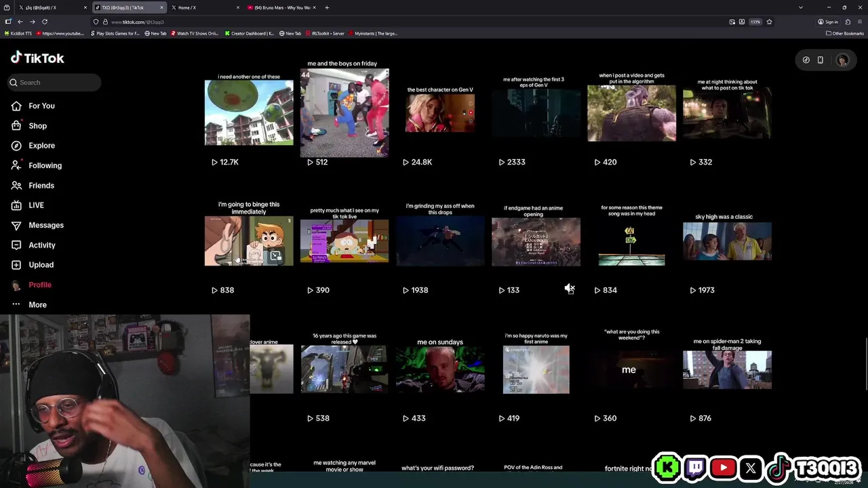Open the browser extensions icon
This screenshot has height=488, width=868.
(x=848, y=22)
